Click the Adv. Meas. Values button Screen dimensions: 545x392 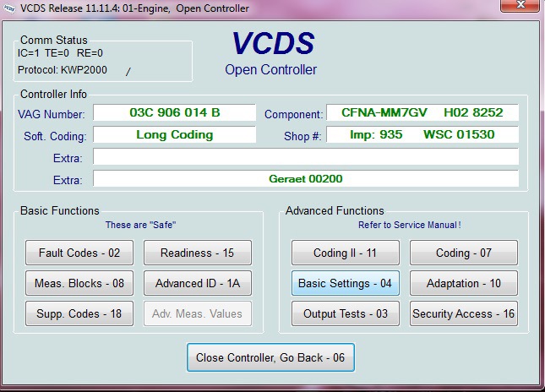(x=198, y=313)
